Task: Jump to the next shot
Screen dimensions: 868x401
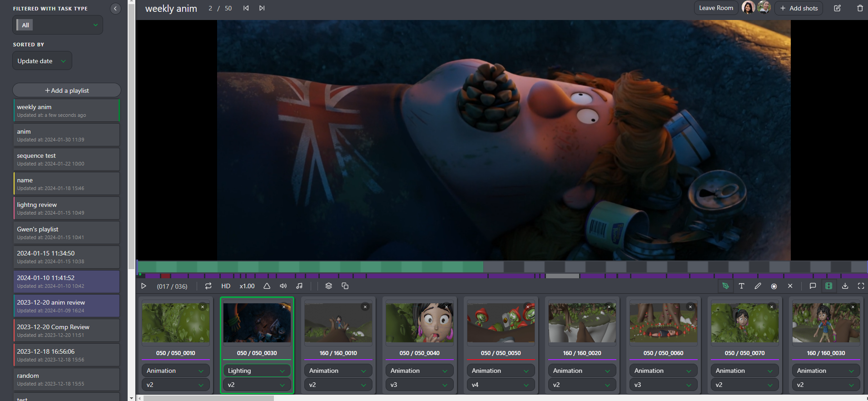Action: pyautogui.click(x=262, y=8)
